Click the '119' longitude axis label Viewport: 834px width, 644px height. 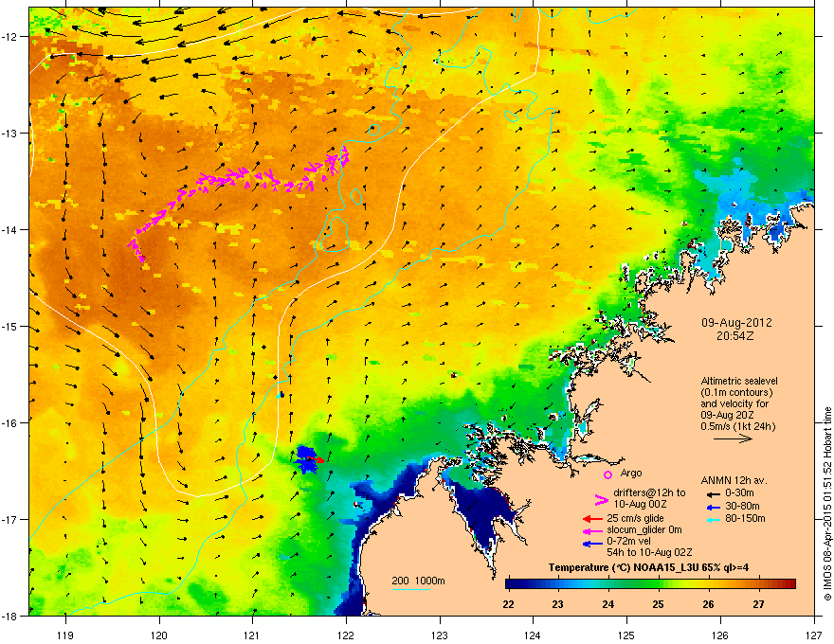[x=65, y=635]
